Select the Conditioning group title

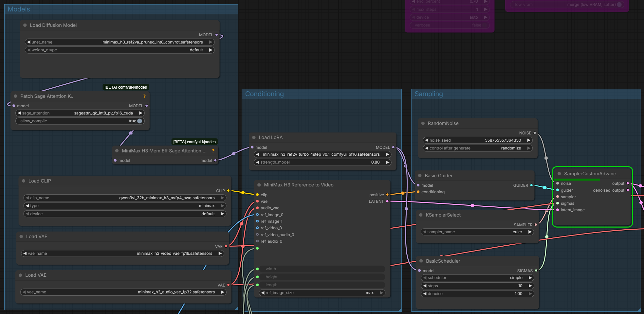[264, 94]
